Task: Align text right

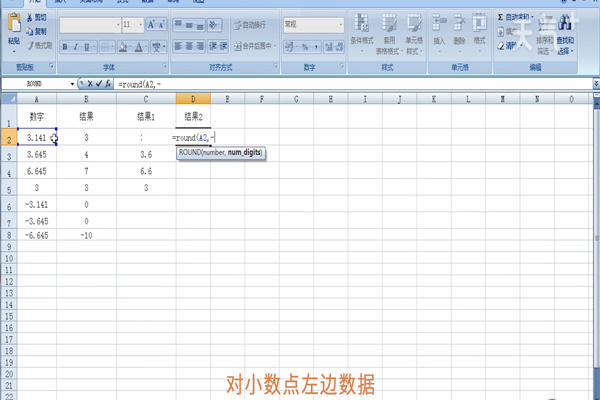Action: point(200,46)
